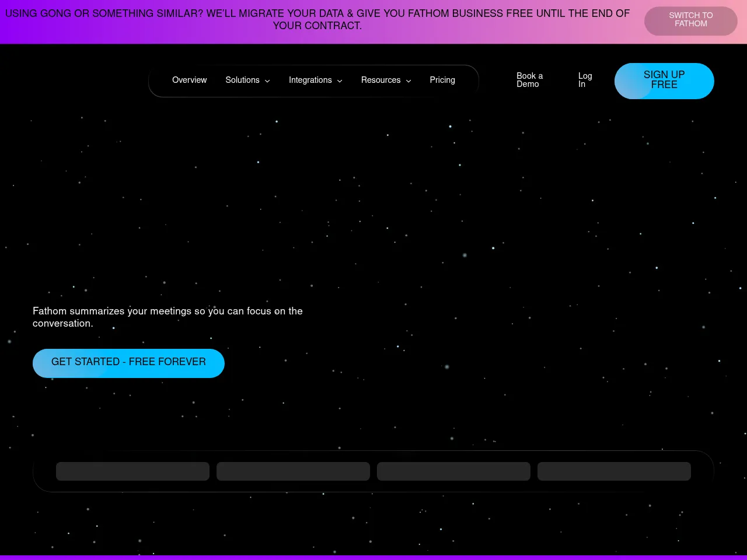Click the purple strip at page bottom
The image size is (747, 560).
tap(373, 557)
